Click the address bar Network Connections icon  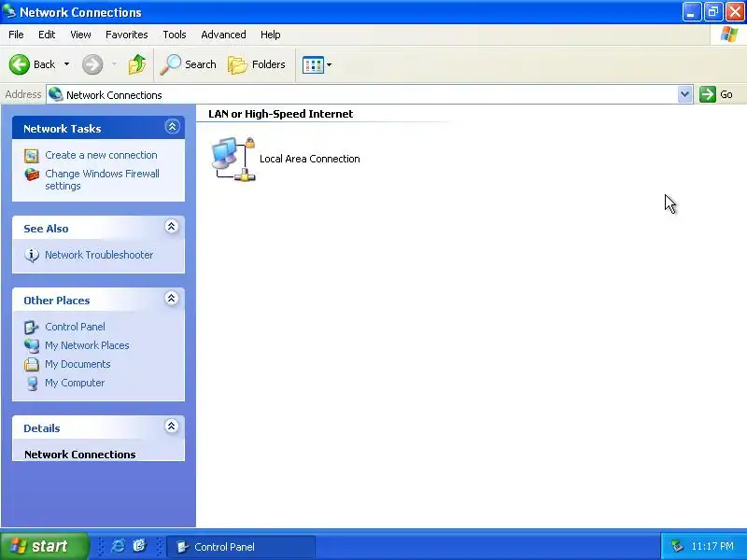click(x=56, y=94)
